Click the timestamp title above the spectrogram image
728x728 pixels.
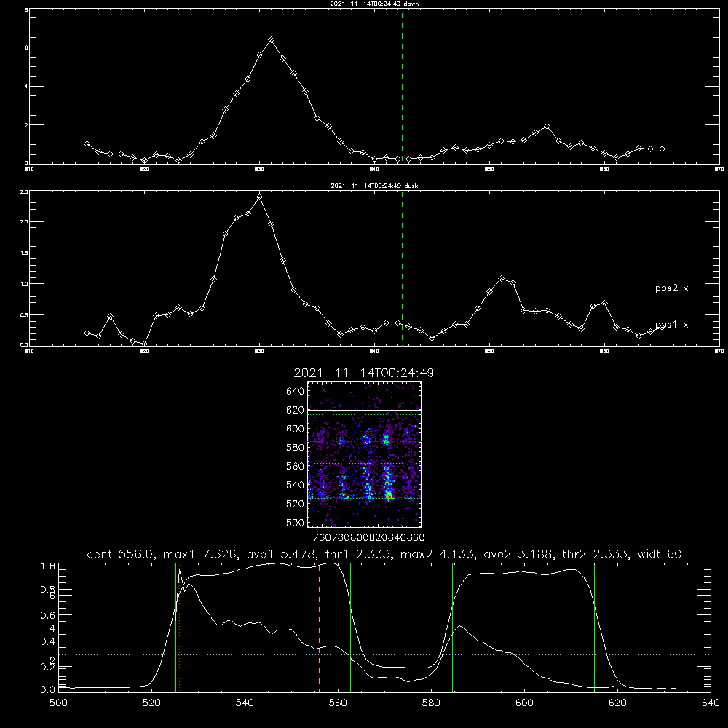[364, 373]
